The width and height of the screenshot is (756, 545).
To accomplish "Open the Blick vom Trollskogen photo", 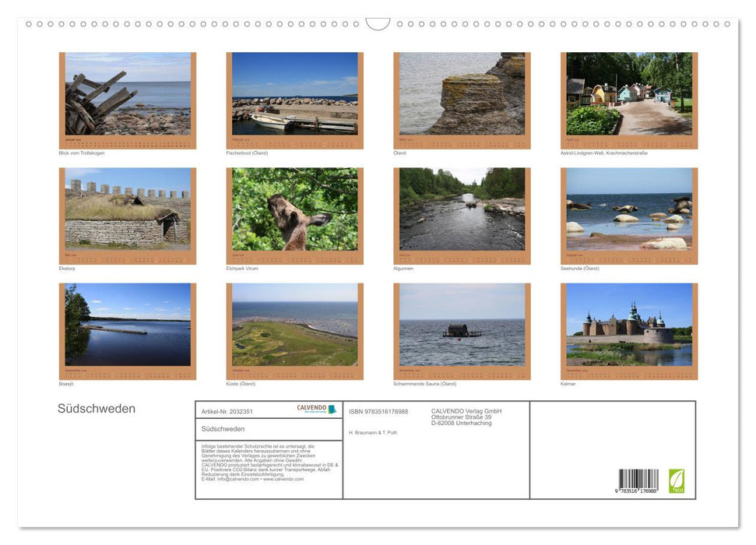I will 128,94.
